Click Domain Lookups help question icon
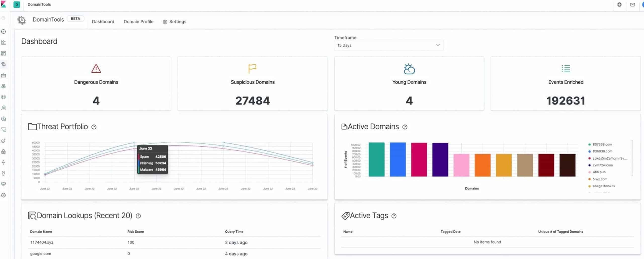Screen dimensions: 644x259 (138, 216)
